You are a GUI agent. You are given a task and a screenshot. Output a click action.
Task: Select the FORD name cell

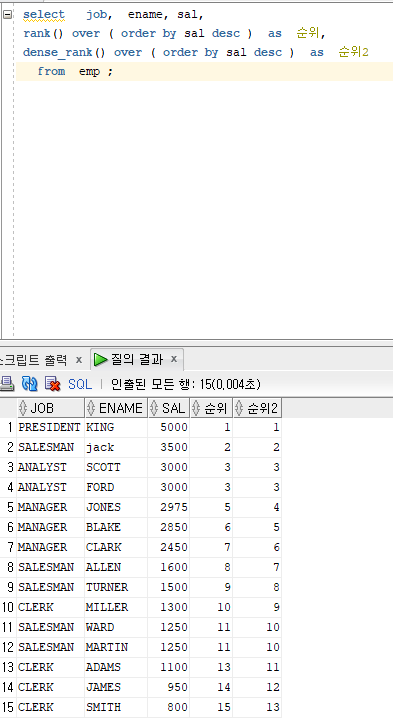(x=116, y=487)
